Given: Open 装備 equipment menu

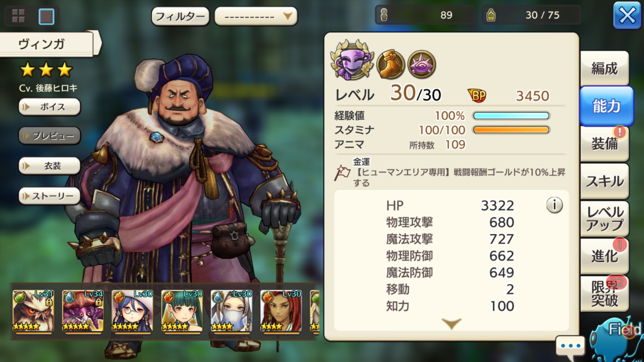Looking at the screenshot, I should click(605, 144).
